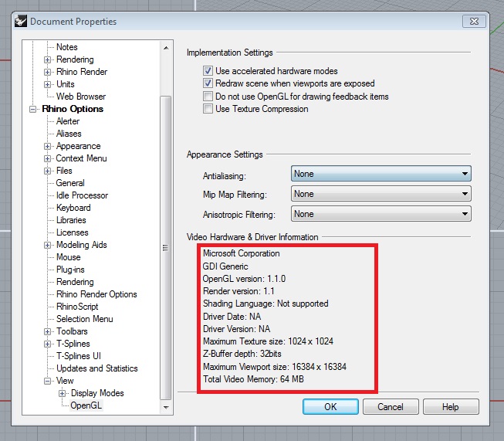The height and width of the screenshot is (441, 504).
Task: Expand the Context Menu tree node
Action: click(47, 158)
